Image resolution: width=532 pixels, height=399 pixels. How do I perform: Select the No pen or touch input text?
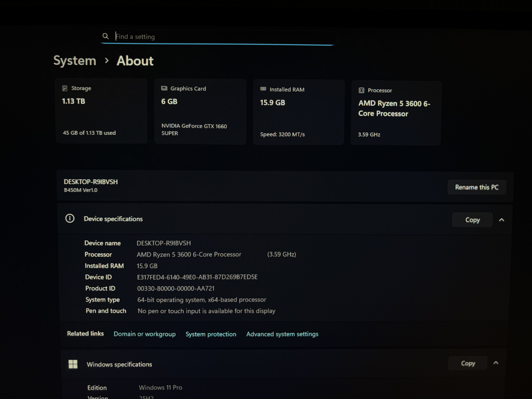tap(206, 311)
